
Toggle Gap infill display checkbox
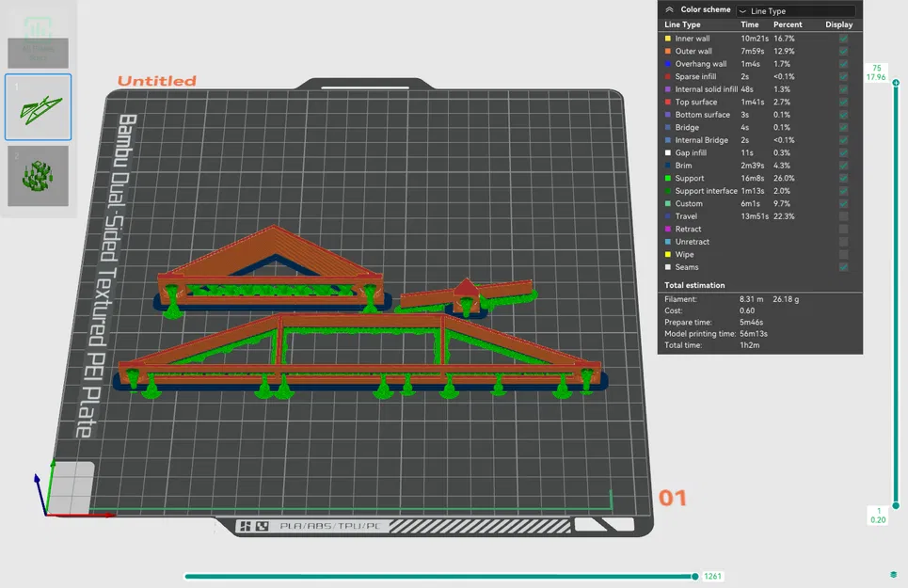click(x=844, y=152)
